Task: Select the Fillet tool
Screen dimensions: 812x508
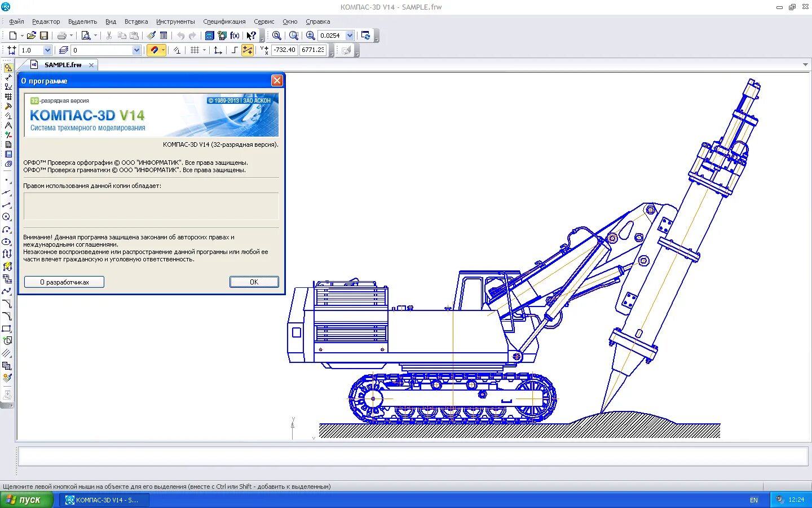Action: point(7,316)
